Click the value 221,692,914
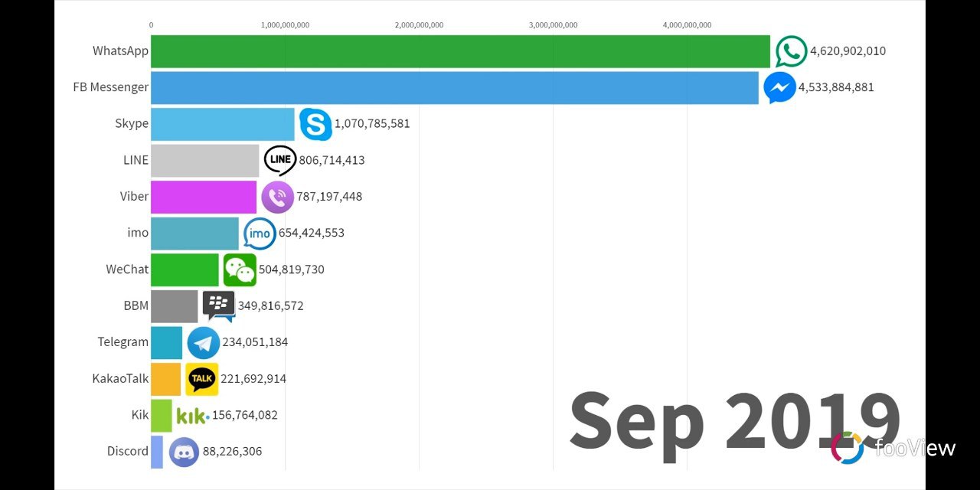The height and width of the screenshot is (490, 980). [x=253, y=379]
